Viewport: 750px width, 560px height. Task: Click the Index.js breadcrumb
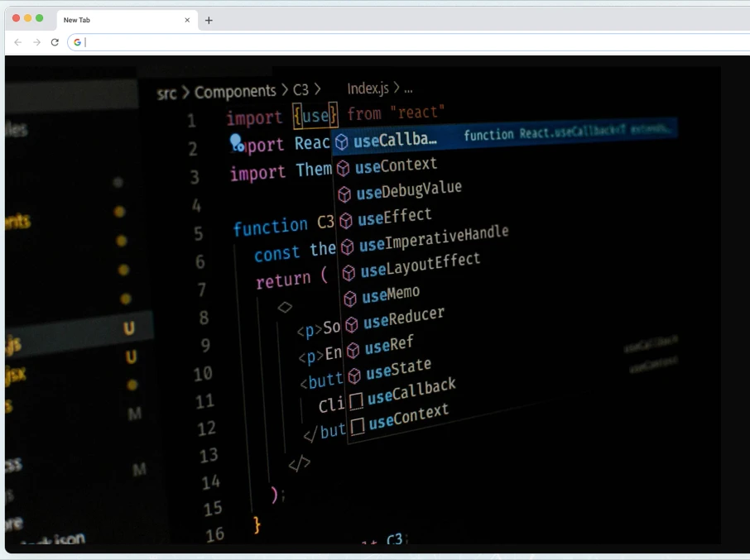click(x=368, y=89)
